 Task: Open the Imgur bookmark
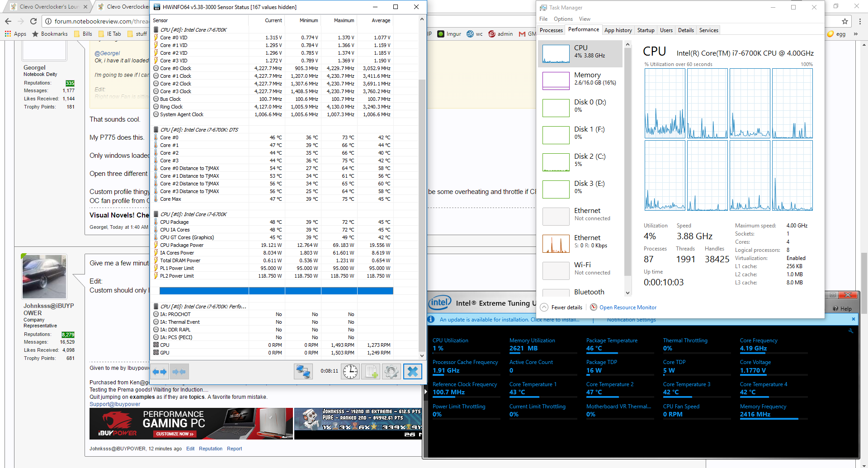449,34
